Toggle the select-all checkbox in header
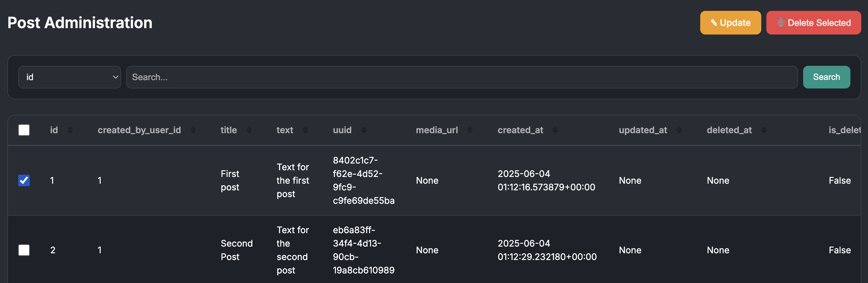Screen dimensions: 868x283 click(x=24, y=130)
